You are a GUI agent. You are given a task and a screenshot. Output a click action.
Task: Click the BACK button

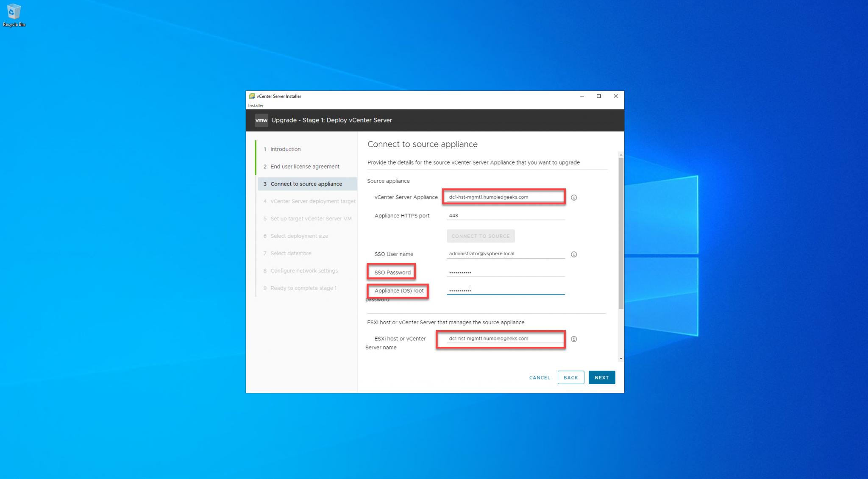570,377
